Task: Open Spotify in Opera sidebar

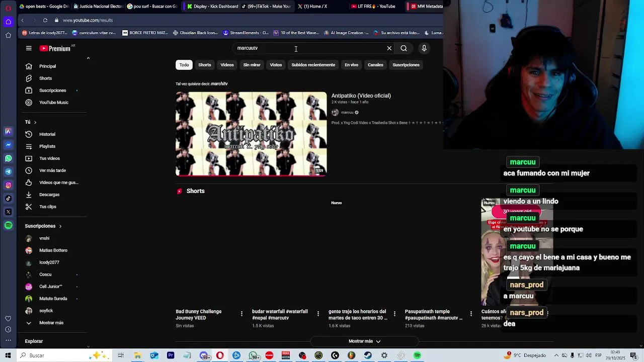Action: pos(8,226)
